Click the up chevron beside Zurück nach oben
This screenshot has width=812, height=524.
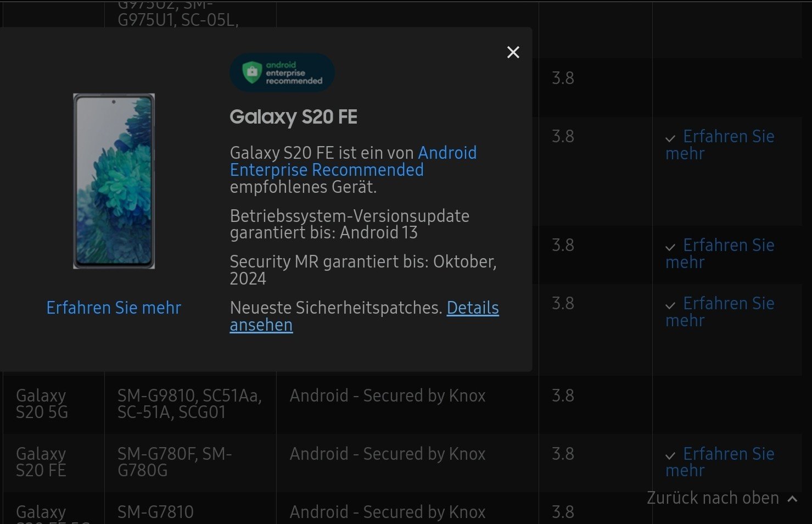pyautogui.click(x=792, y=499)
